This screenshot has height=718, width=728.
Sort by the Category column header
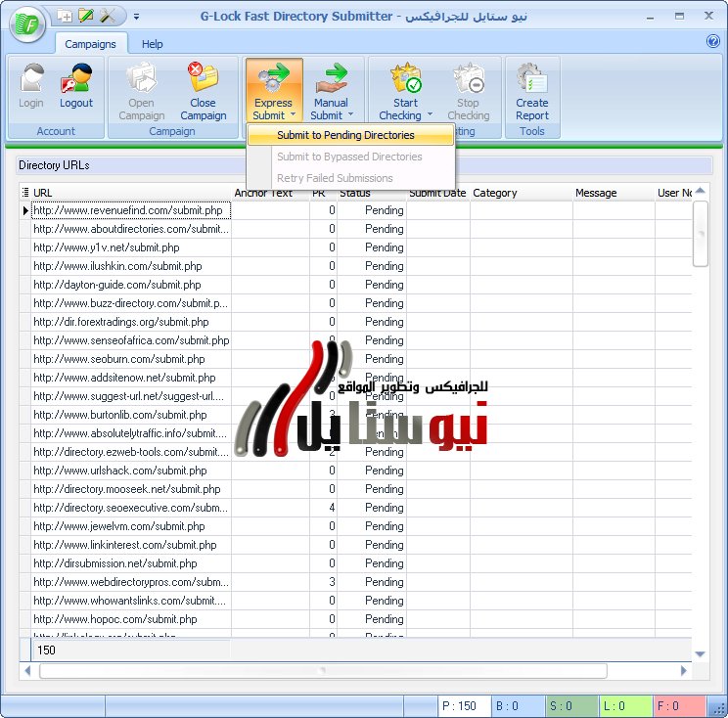point(521,193)
